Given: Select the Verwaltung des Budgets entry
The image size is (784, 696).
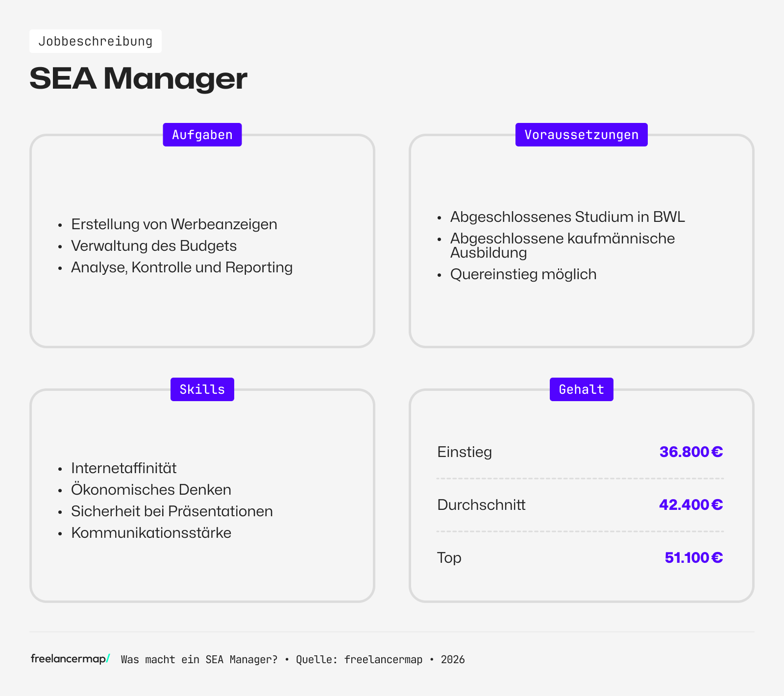Looking at the screenshot, I should coord(154,246).
